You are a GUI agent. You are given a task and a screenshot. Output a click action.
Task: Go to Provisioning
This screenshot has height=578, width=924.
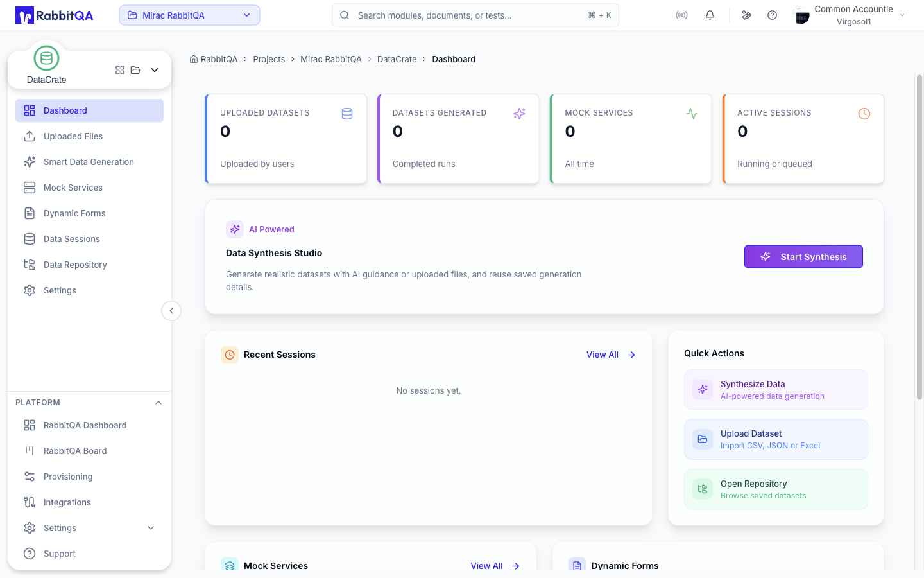89,477
